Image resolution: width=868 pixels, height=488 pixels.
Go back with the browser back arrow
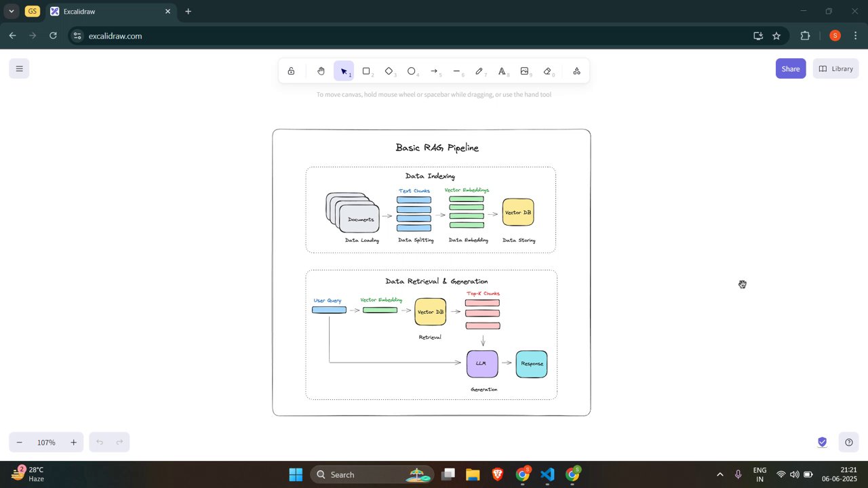click(12, 36)
